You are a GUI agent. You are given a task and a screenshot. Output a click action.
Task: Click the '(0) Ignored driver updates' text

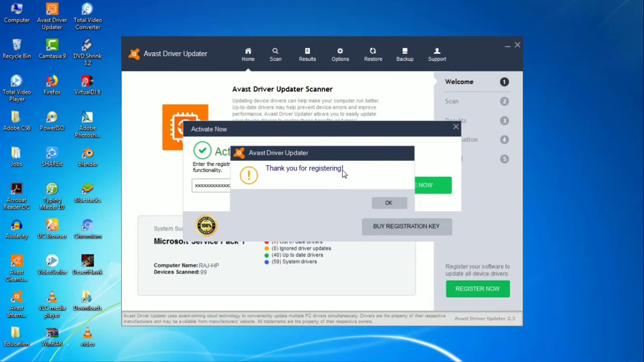pos(301,248)
